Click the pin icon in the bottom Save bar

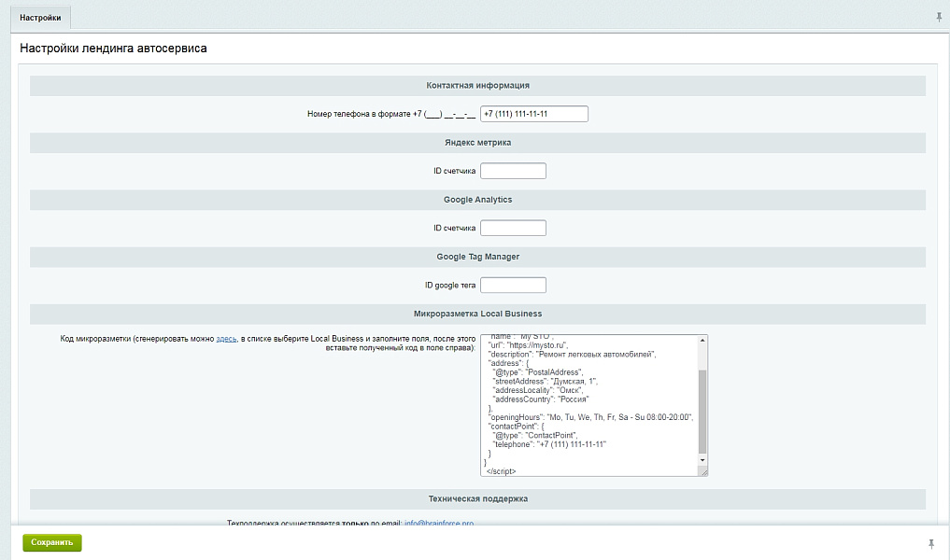point(930,543)
